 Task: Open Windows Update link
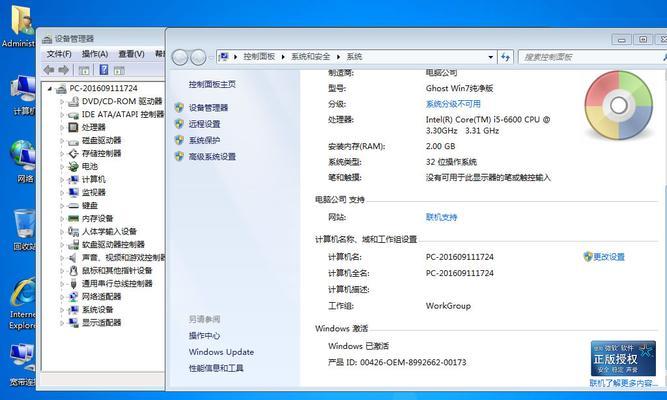coord(221,352)
